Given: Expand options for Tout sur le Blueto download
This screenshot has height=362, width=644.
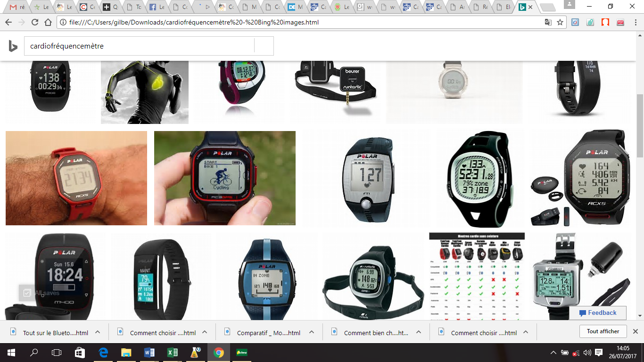Looking at the screenshot, I should tap(98, 332).
